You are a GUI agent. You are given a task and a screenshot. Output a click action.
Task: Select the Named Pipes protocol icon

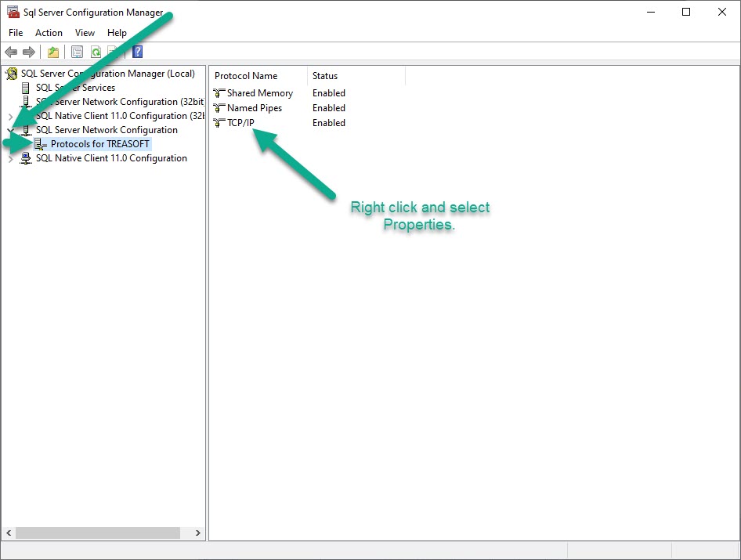tap(219, 108)
